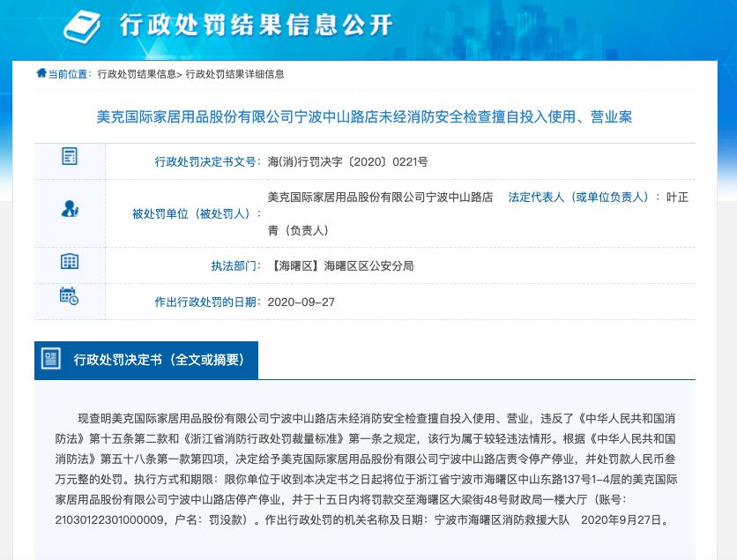The width and height of the screenshot is (737, 560).
Task: Open the 行政处罚结果信息 breadcrumb link
Action: [137, 74]
